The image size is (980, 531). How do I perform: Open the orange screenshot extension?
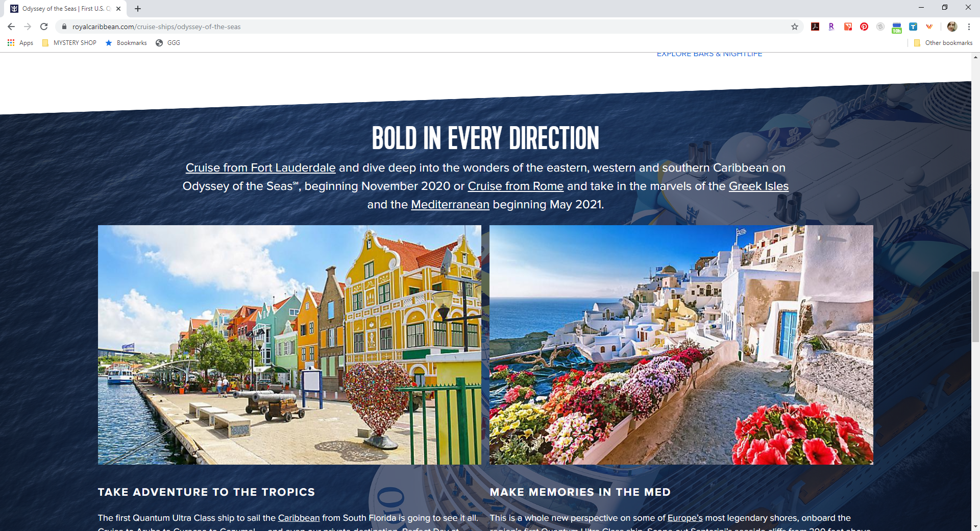click(x=848, y=27)
